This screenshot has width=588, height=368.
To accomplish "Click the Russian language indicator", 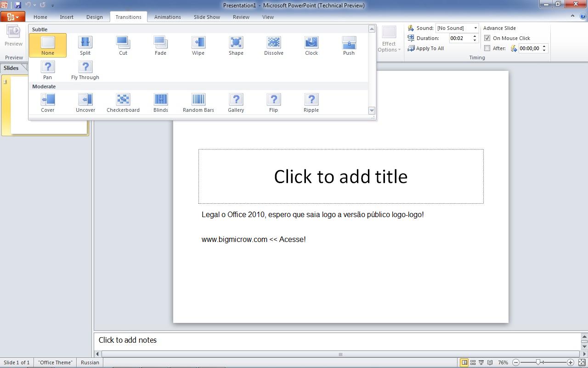I will click(90, 362).
